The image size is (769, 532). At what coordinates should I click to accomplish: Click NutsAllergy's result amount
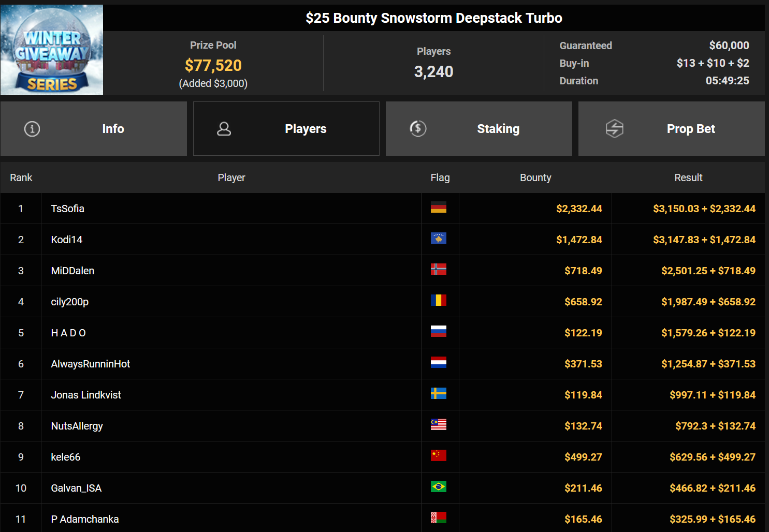coord(715,426)
